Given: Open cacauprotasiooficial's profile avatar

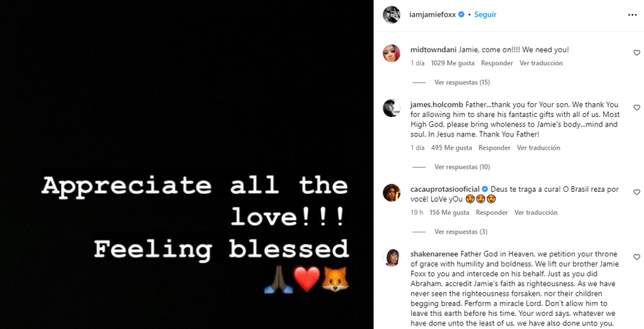Looking at the screenshot, I should [391, 192].
